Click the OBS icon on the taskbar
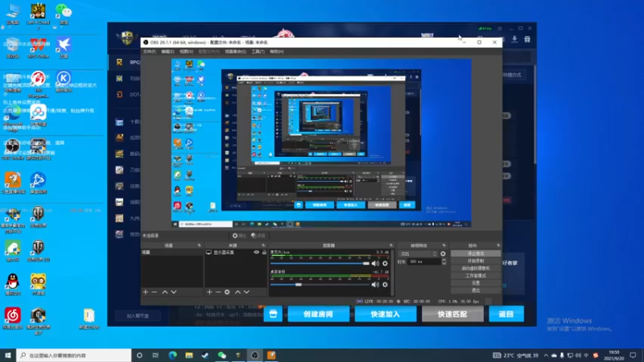 pyautogui.click(x=254, y=356)
